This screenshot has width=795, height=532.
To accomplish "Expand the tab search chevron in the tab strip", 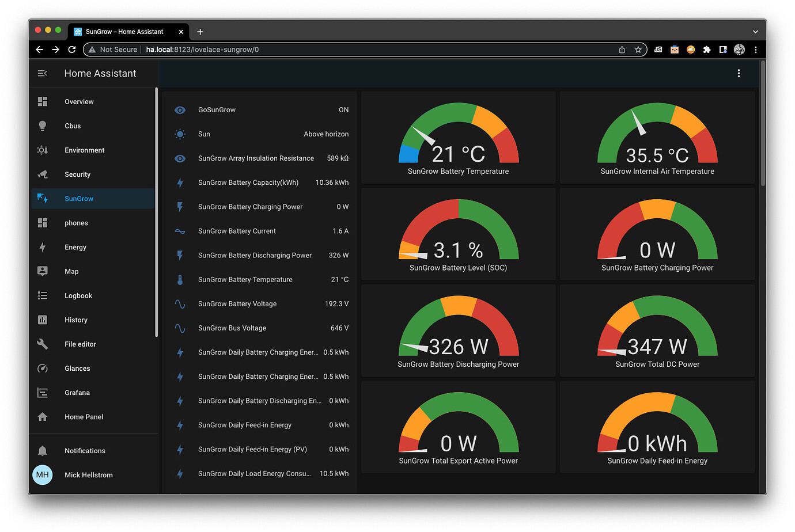I will coord(755,32).
